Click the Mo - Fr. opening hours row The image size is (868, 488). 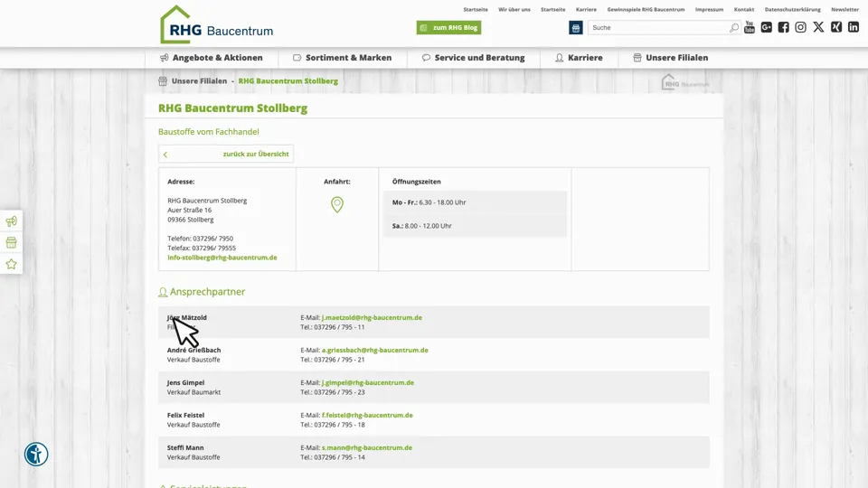click(x=475, y=202)
